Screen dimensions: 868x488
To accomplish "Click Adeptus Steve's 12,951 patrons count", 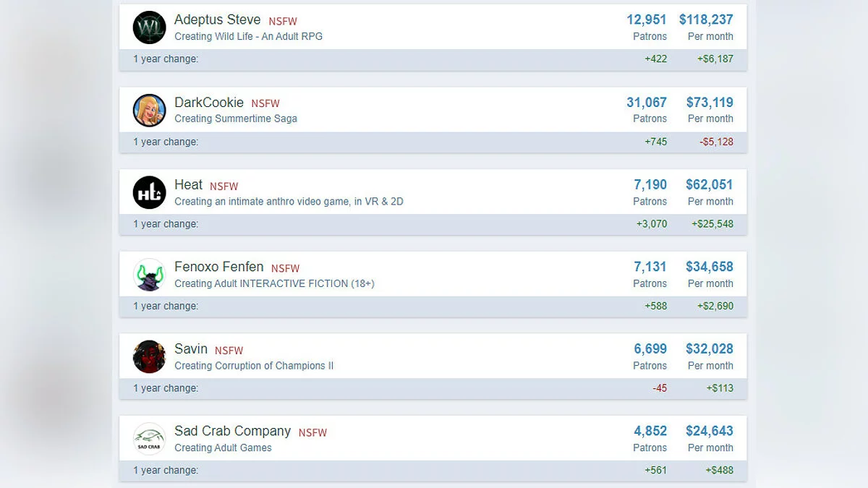I will coord(646,20).
